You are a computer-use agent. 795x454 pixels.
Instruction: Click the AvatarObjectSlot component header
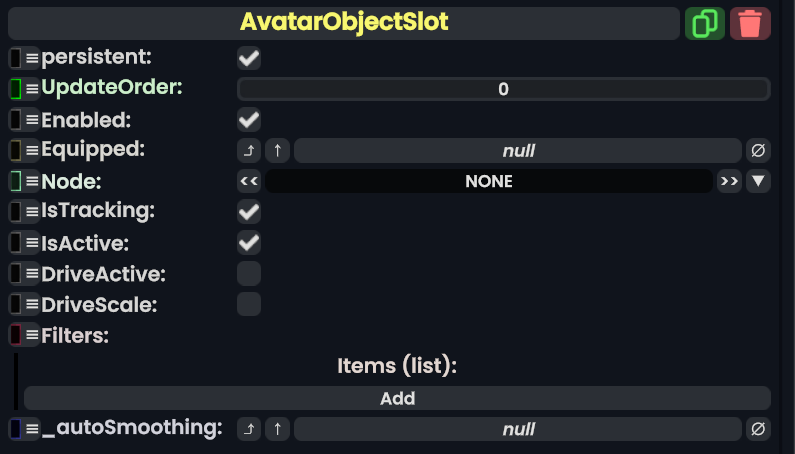tap(344, 22)
